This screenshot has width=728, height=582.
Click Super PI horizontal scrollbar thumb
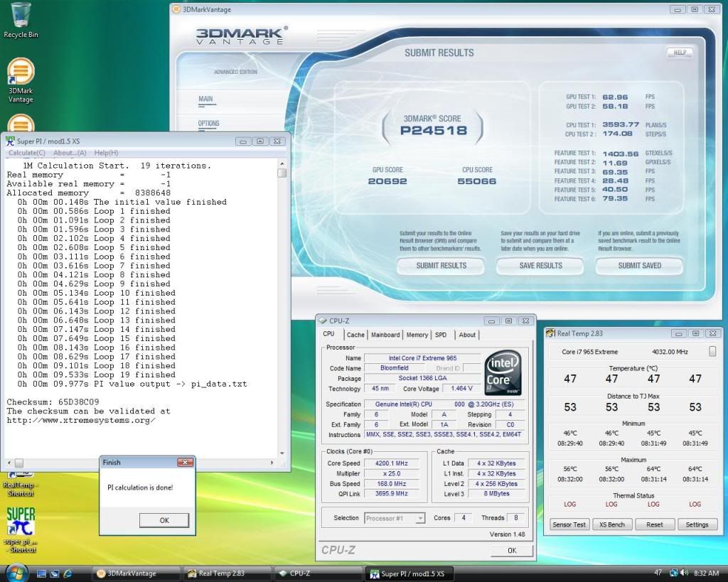pos(19,463)
